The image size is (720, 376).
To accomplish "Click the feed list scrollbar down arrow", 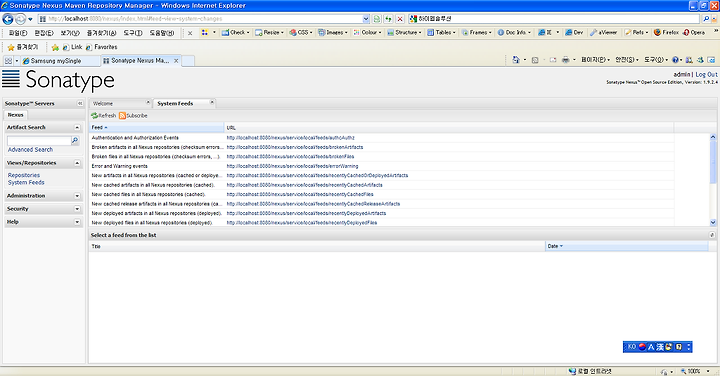I will [713, 222].
